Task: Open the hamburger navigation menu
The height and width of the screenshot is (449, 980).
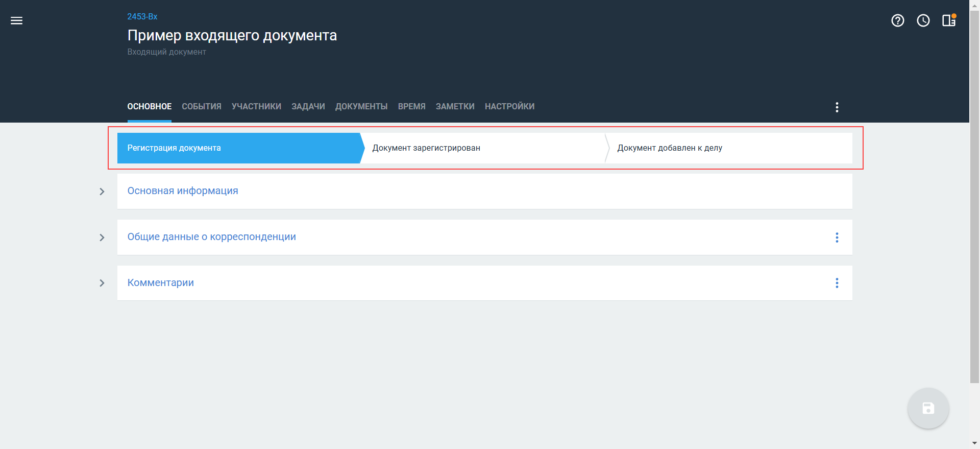Action: pos(17,20)
